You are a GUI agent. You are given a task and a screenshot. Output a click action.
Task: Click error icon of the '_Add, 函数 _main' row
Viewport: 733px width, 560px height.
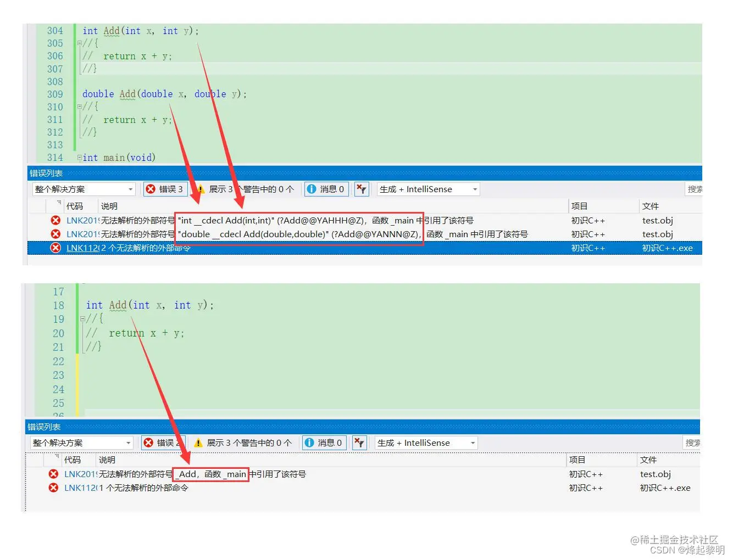[x=53, y=474]
